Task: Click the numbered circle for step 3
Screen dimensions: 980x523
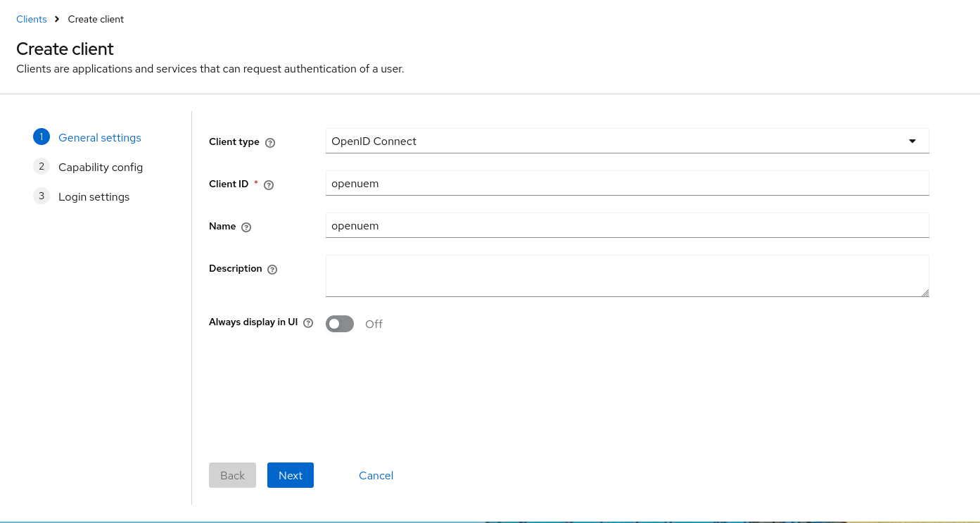Action: tap(41, 196)
